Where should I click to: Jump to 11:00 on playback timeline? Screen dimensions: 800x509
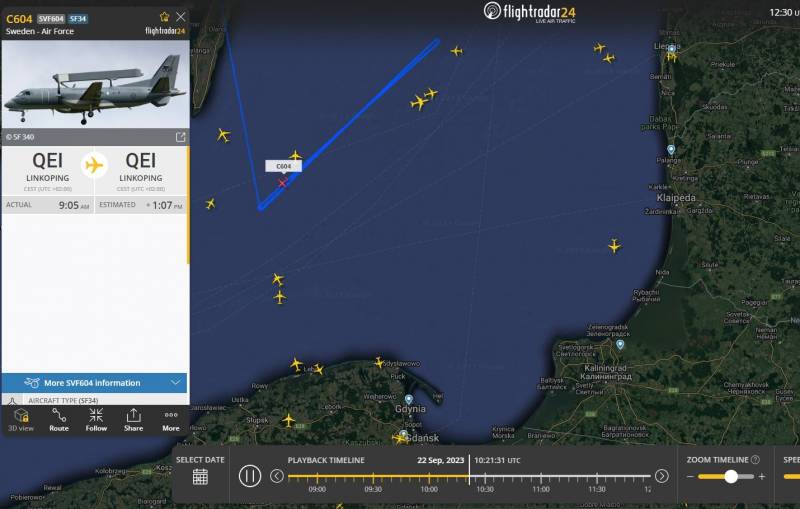click(541, 477)
